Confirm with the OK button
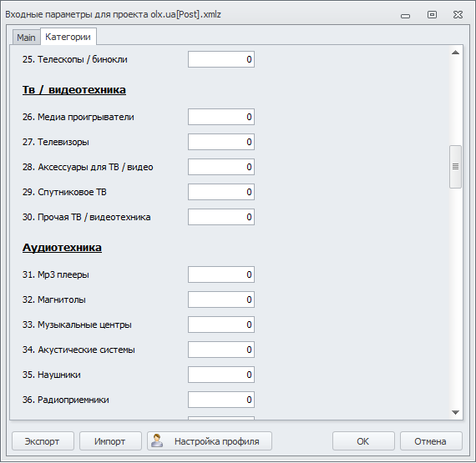 (363, 441)
